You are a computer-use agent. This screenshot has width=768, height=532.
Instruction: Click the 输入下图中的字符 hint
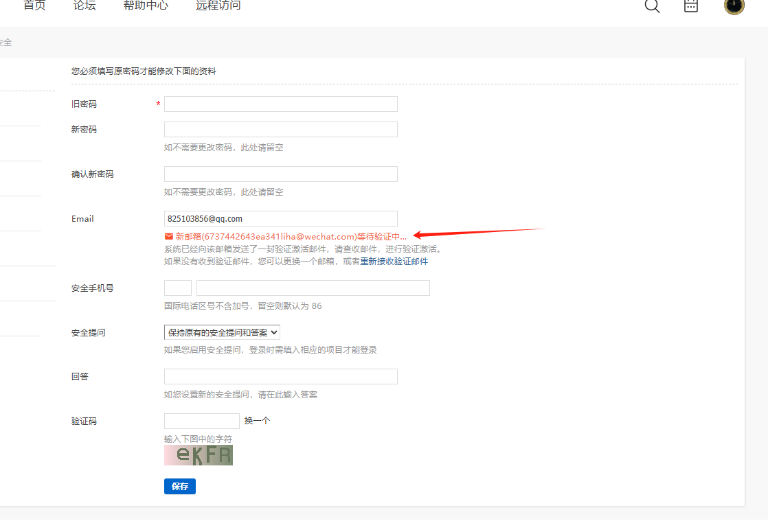coord(198,439)
